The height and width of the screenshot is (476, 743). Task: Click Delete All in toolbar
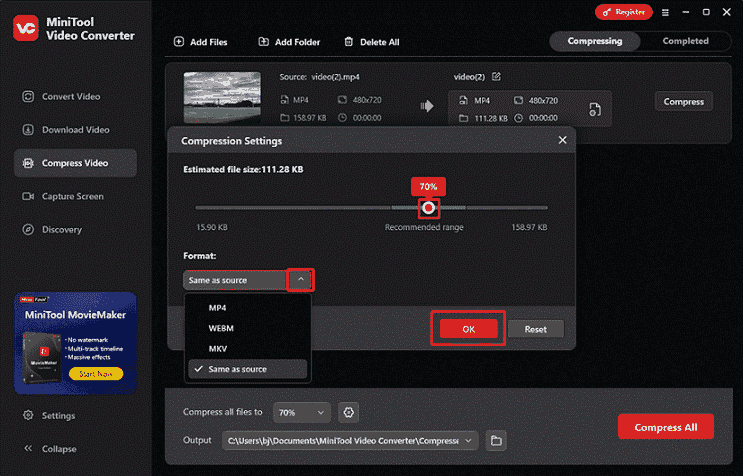tap(372, 42)
